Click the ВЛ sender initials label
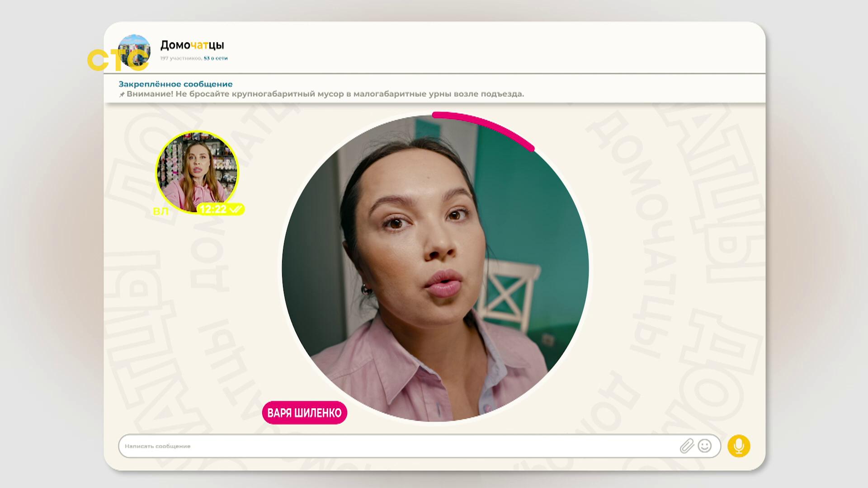 (x=160, y=211)
